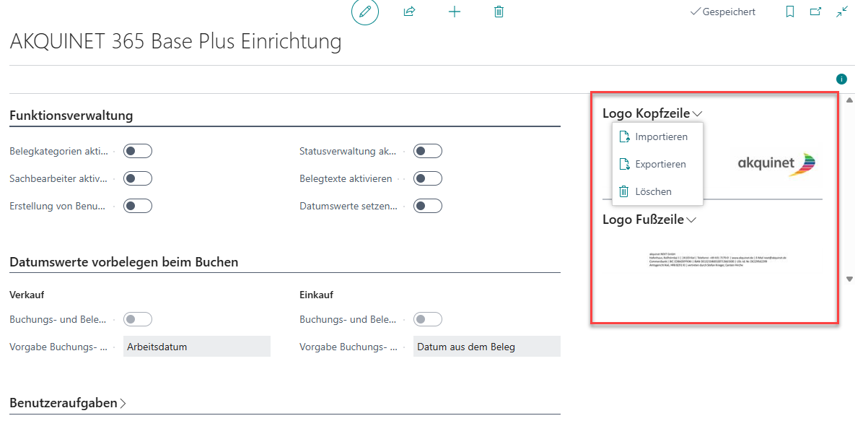The width and height of the screenshot is (868, 421).
Task: Click the Sachbearbeiter aktiv... label text
Action: click(58, 178)
